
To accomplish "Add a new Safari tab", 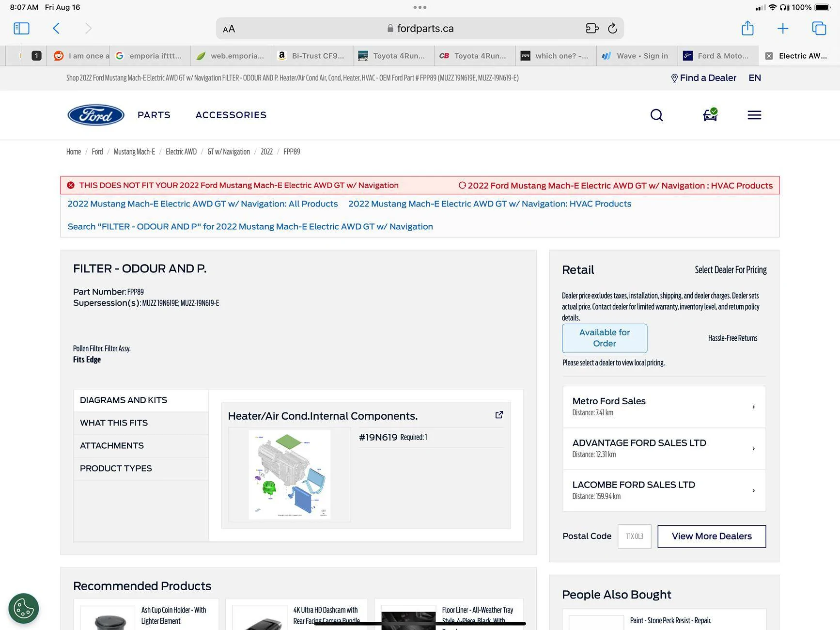I will point(783,29).
